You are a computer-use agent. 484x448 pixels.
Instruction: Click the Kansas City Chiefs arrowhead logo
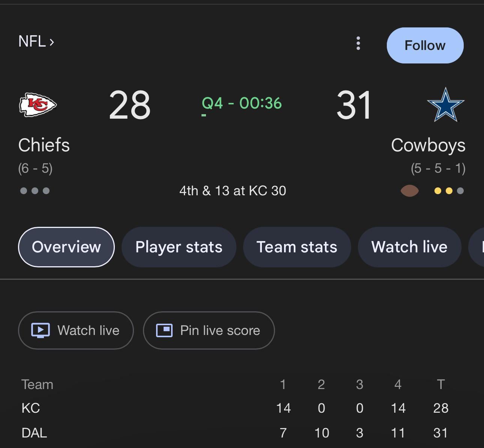click(x=38, y=105)
